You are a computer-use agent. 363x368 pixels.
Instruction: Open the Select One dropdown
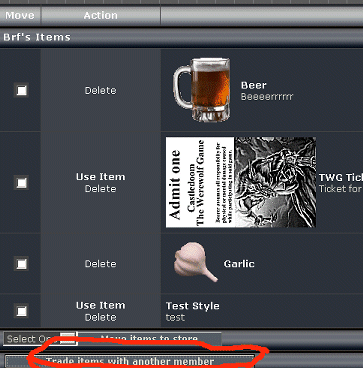click(40, 339)
